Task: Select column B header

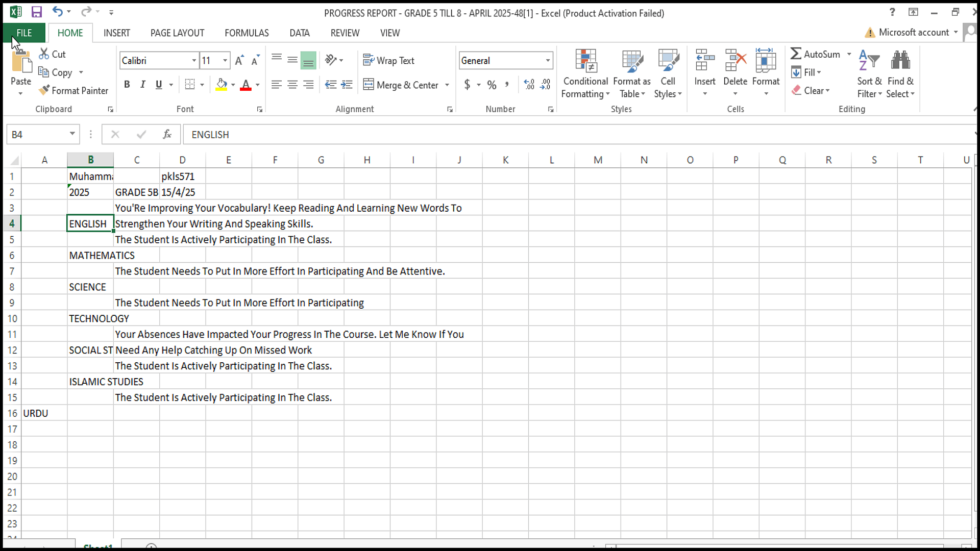Action: (90, 160)
